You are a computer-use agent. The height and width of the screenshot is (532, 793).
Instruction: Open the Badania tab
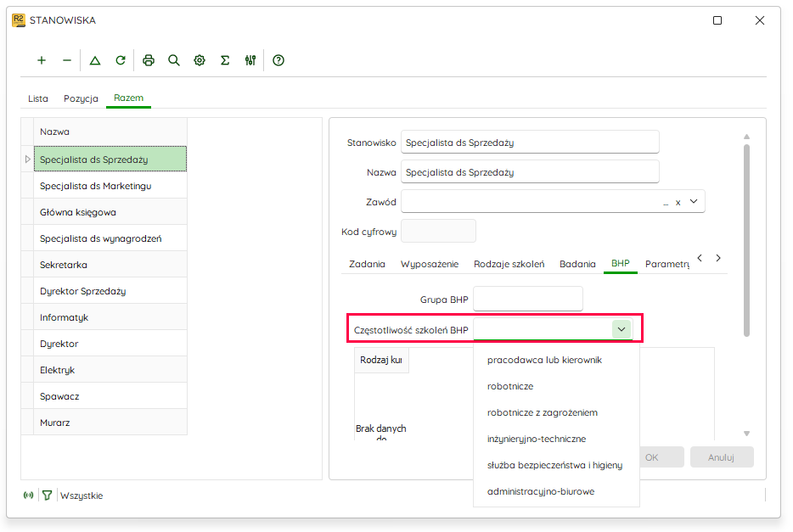(x=577, y=264)
